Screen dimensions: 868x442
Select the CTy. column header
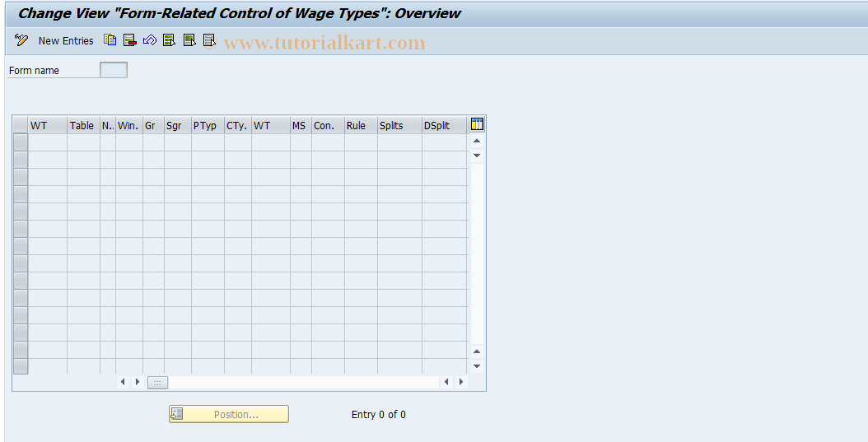[x=238, y=126]
